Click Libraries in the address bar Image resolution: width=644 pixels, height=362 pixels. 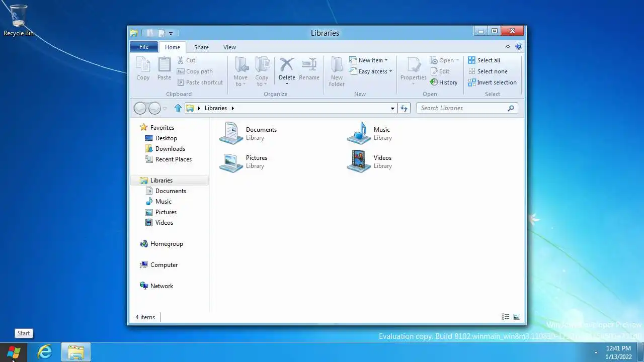(x=216, y=108)
